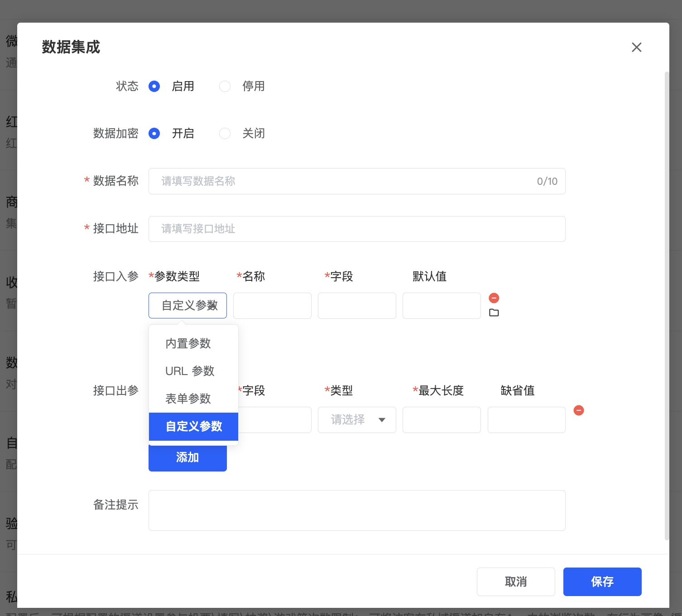The image size is (682, 616).
Task: Select the 停用 status radio button
Action: [225, 87]
